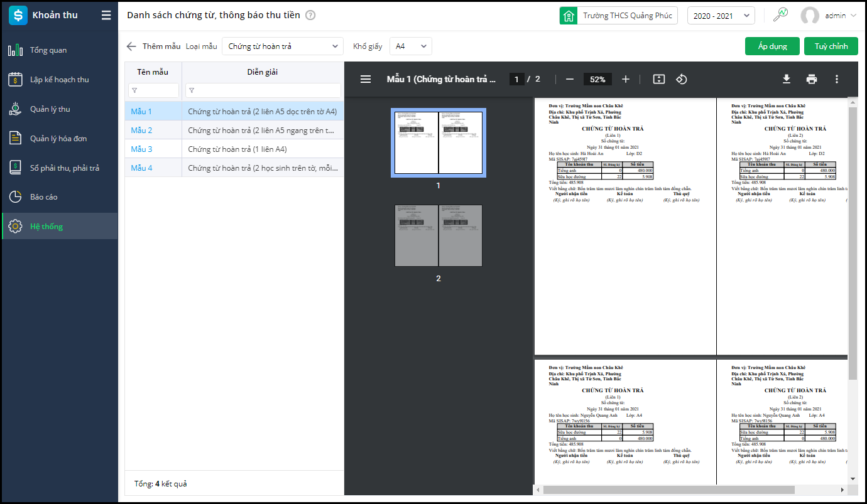Click the back arrow beside Thêm mẫu
The height and width of the screenshot is (504, 867).
pos(131,46)
